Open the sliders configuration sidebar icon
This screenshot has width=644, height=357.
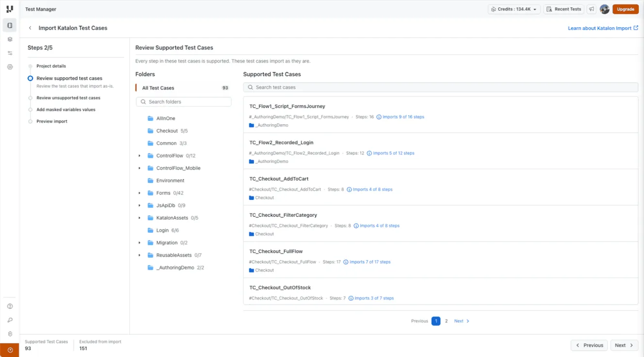click(x=10, y=53)
